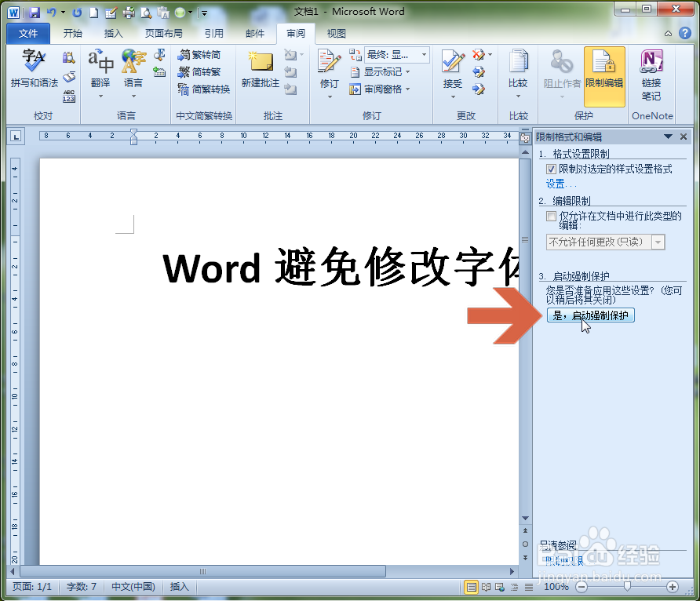Go to previous change icon

pos(479,72)
